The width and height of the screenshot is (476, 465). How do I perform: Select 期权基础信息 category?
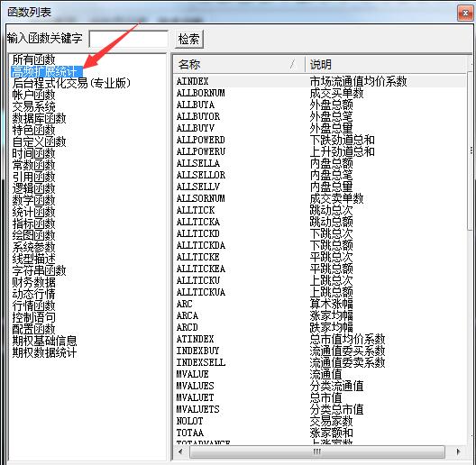click(45, 341)
